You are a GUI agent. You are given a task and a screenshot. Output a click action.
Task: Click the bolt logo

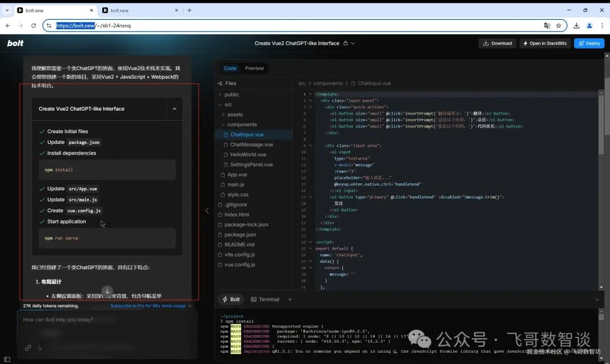pyautogui.click(x=15, y=43)
